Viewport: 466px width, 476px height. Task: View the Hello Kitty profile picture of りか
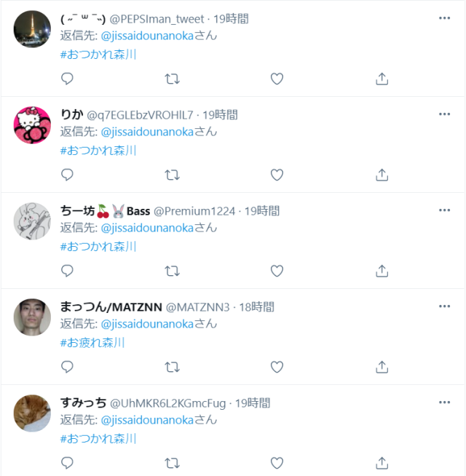(x=32, y=125)
